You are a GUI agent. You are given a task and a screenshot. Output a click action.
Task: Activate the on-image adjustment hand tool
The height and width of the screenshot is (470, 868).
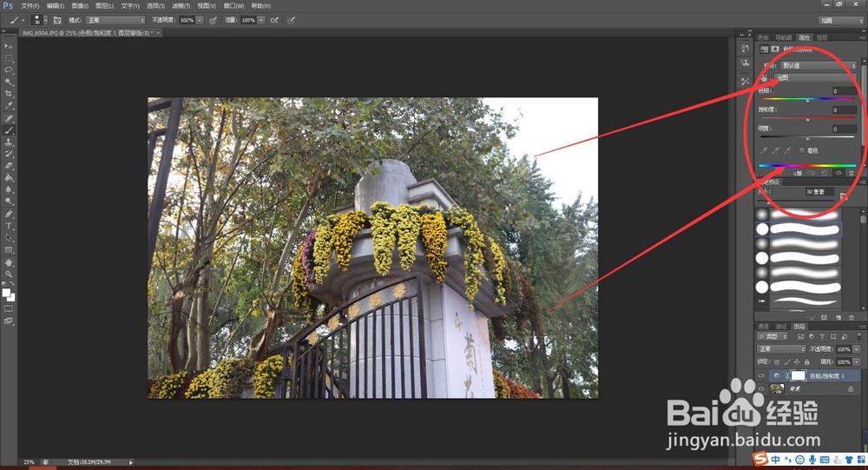(x=764, y=77)
